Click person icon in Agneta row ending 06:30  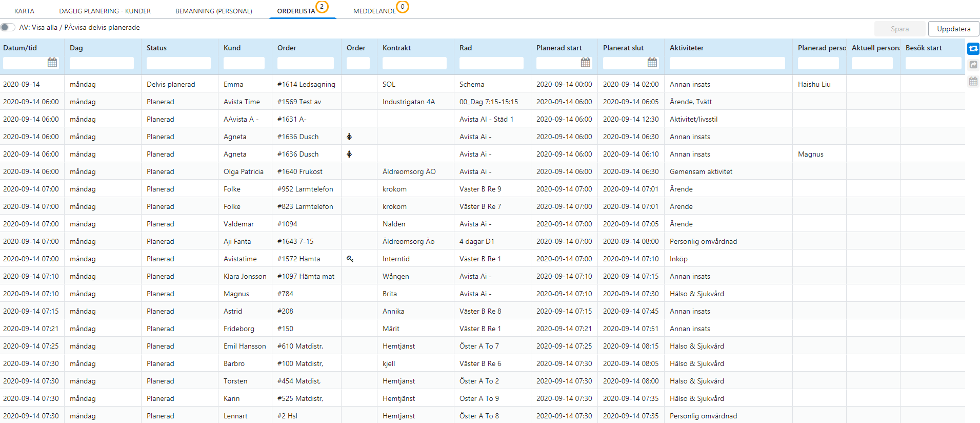(x=349, y=137)
